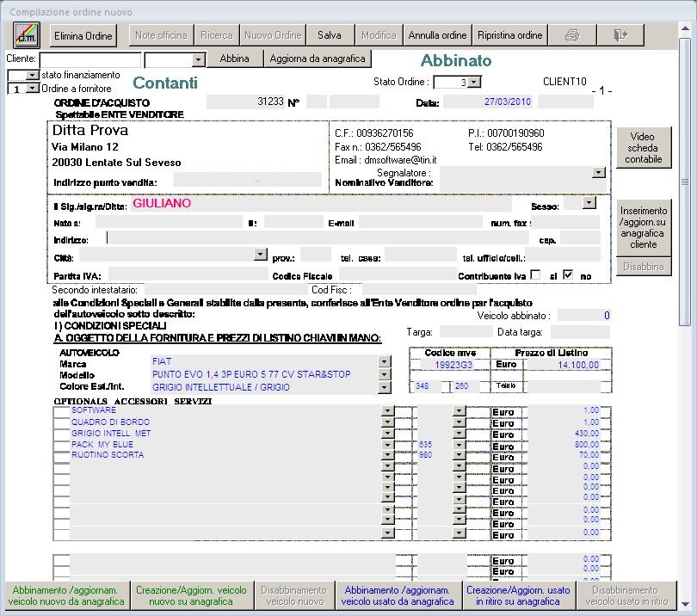The image size is (697, 616).
Task: Click the Codice Fiscale field
Action: point(398,274)
